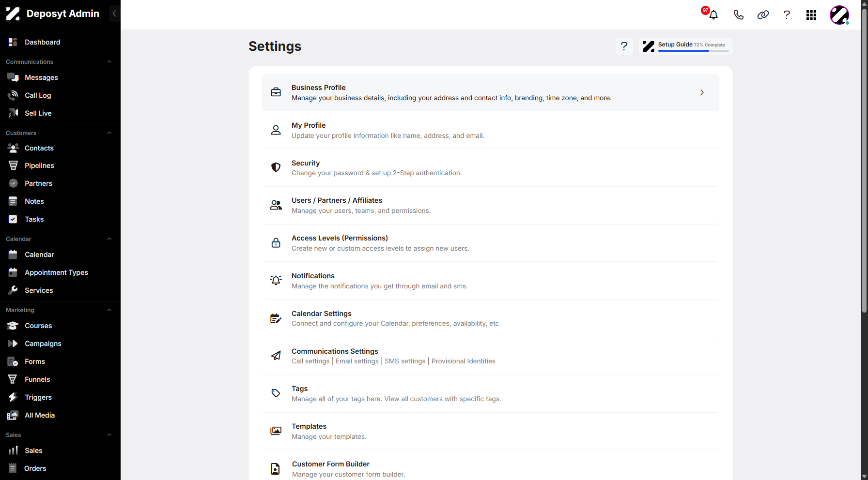
Task: Collapse the Calendar sidebar section
Action: click(109, 239)
